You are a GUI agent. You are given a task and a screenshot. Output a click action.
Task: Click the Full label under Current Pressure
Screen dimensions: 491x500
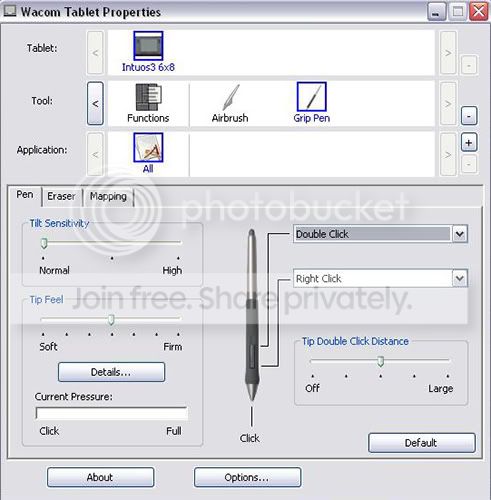coord(174,431)
